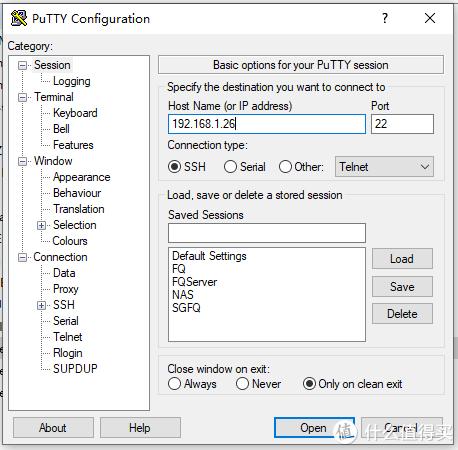The width and height of the screenshot is (458, 450).
Task: Focus the Saved Sessions name field
Action: pyautogui.click(x=267, y=233)
